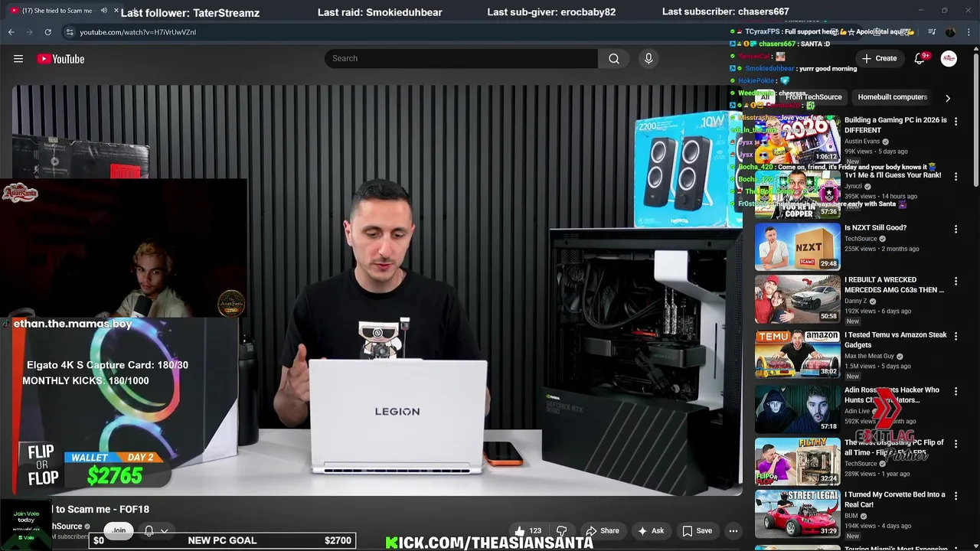Open the YouTube hamburger guide menu
The width and height of the screenshot is (980, 551).
tap(18, 59)
